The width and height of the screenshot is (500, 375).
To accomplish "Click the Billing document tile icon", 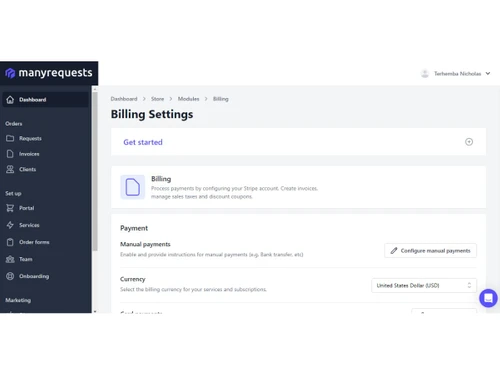I will (x=133, y=187).
